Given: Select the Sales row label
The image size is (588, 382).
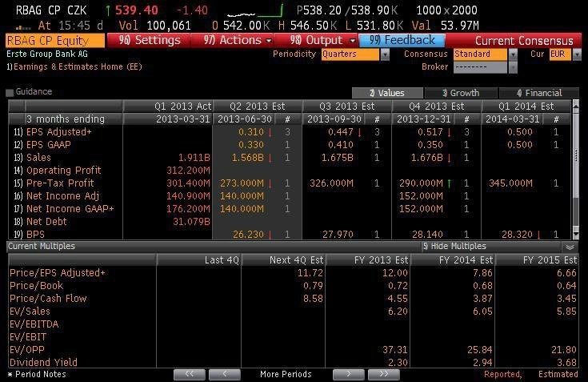Looking at the screenshot, I should [x=38, y=158].
